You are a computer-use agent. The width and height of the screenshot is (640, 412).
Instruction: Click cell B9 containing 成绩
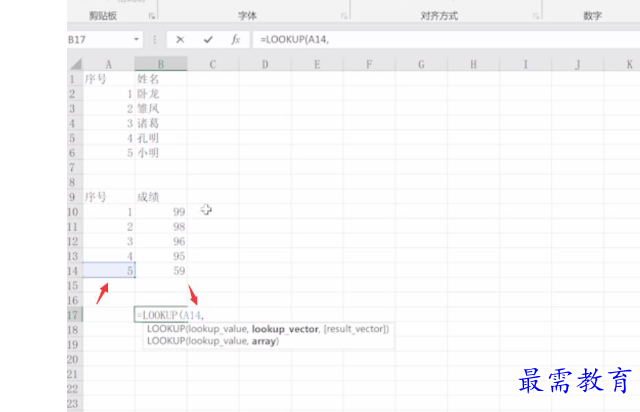pyautogui.click(x=161, y=197)
